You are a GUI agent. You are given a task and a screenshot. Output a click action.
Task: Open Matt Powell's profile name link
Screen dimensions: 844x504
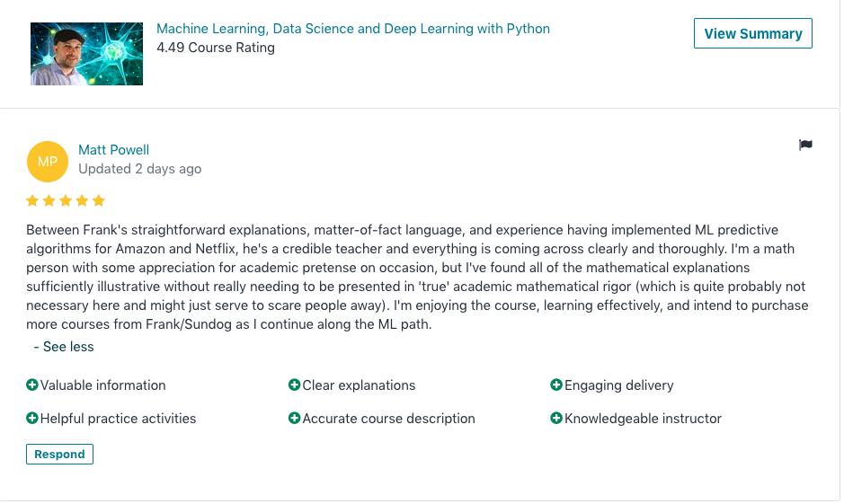(113, 150)
